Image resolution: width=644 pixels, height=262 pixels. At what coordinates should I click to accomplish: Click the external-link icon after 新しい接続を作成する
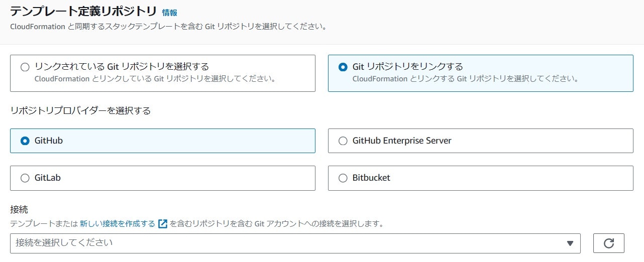click(163, 224)
